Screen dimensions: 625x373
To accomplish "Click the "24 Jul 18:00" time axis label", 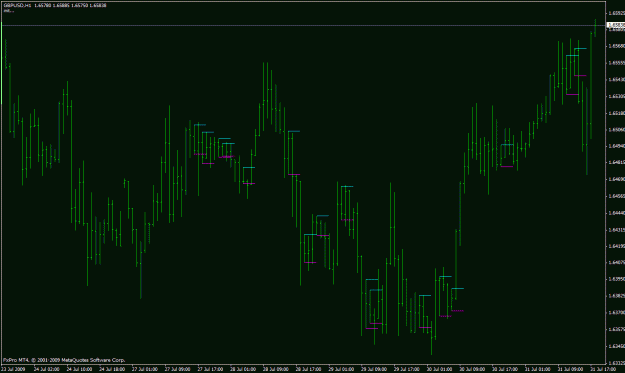I will [x=112, y=369].
